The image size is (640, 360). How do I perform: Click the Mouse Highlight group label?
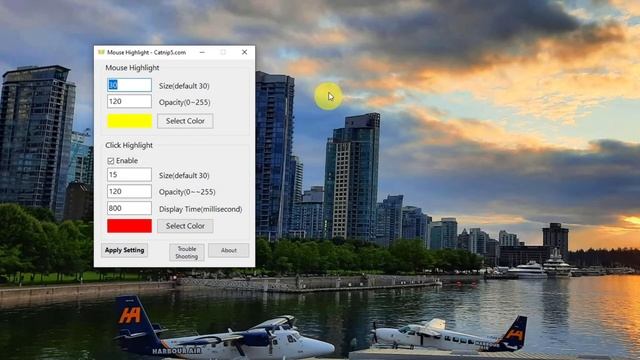coord(132,68)
